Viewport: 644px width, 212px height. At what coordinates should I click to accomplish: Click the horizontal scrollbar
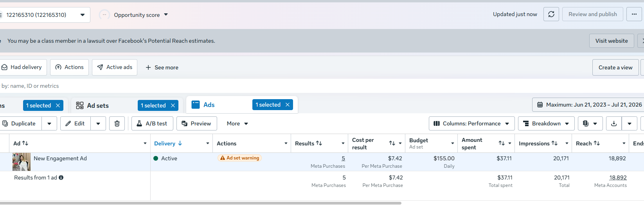click(201, 203)
